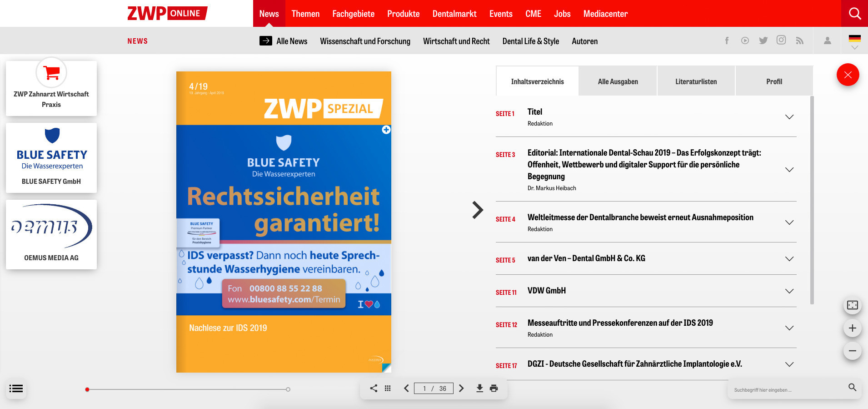Viewport: 868px width, 409px height.
Task: Go to next page arrow in toolbar
Action: click(461, 388)
